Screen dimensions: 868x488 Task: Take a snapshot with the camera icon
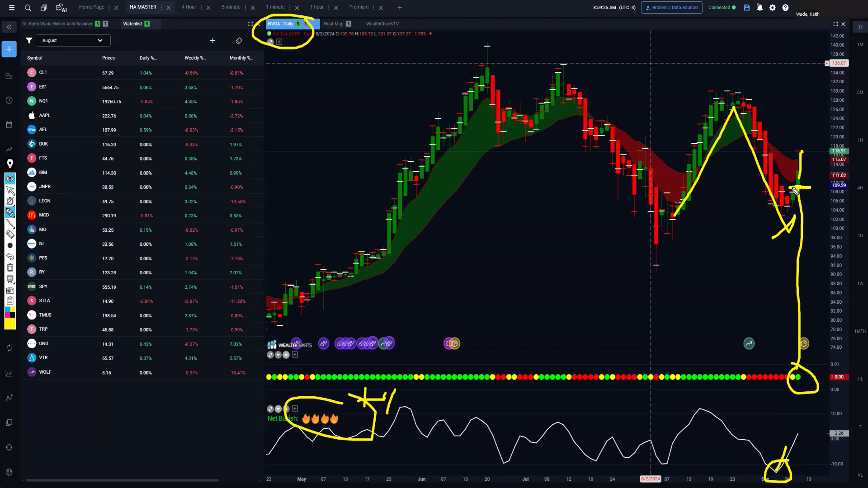point(10,290)
